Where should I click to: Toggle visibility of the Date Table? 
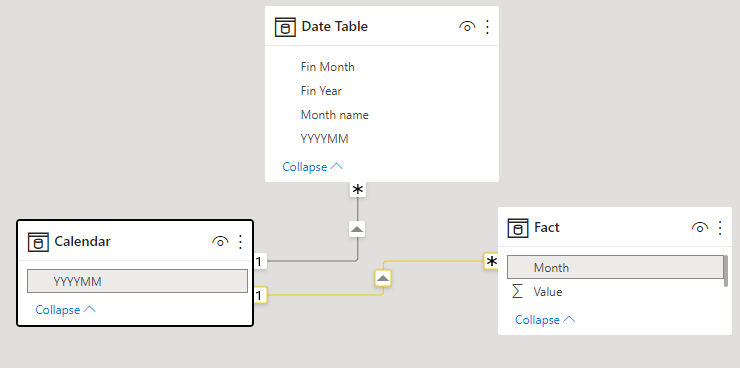pyautogui.click(x=467, y=27)
